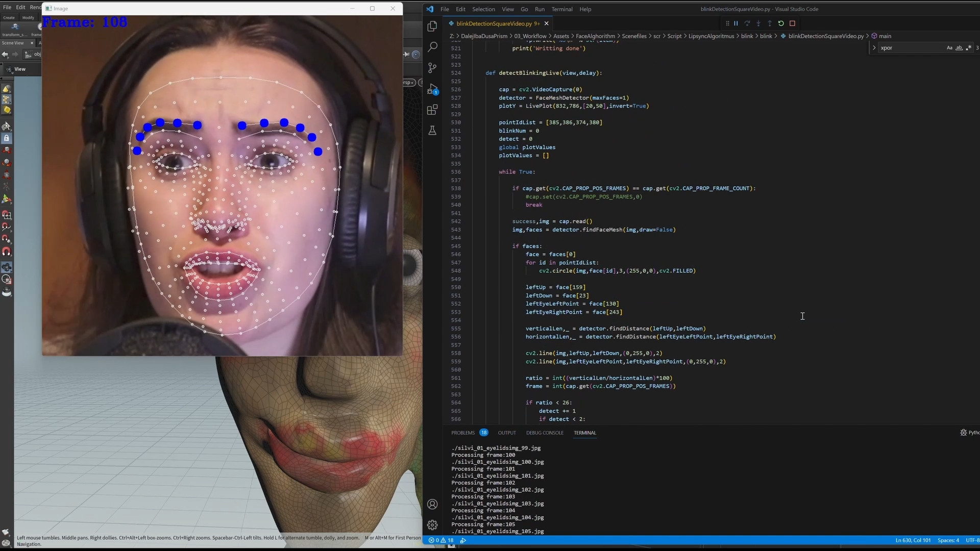The width and height of the screenshot is (980, 551).
Task: Toggle regular expression in find widget
Action: tap(969, 48)
